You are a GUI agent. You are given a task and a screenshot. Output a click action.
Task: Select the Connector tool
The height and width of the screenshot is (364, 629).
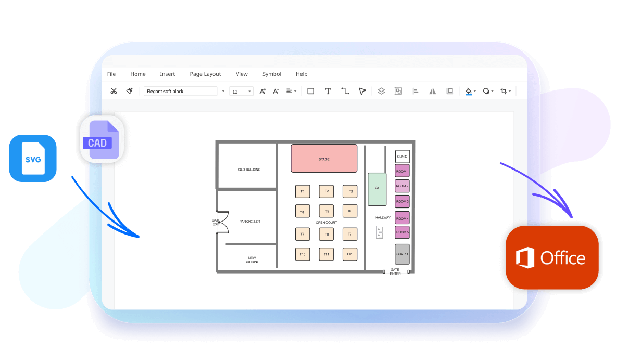point(345,91)
